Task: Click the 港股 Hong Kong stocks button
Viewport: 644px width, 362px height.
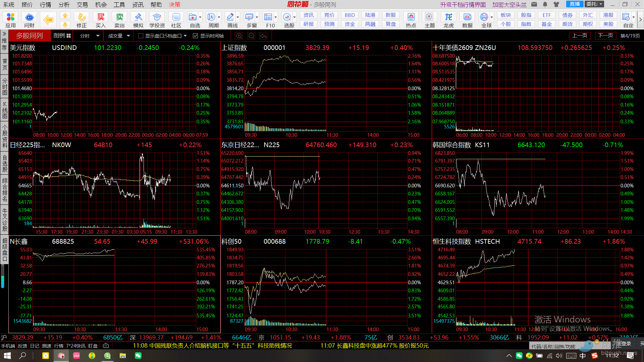Action: pos(608,15)
